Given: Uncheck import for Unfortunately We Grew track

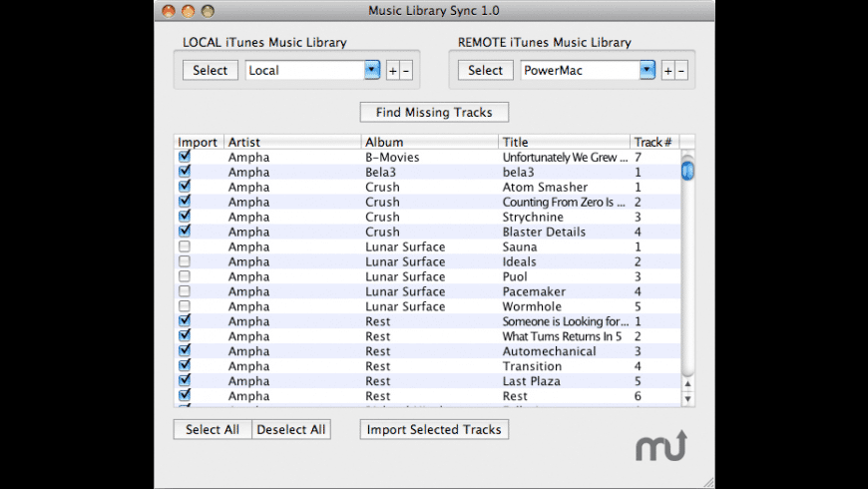Looking at the screenshot, I should pyautogui.click(x=185, y=157).
